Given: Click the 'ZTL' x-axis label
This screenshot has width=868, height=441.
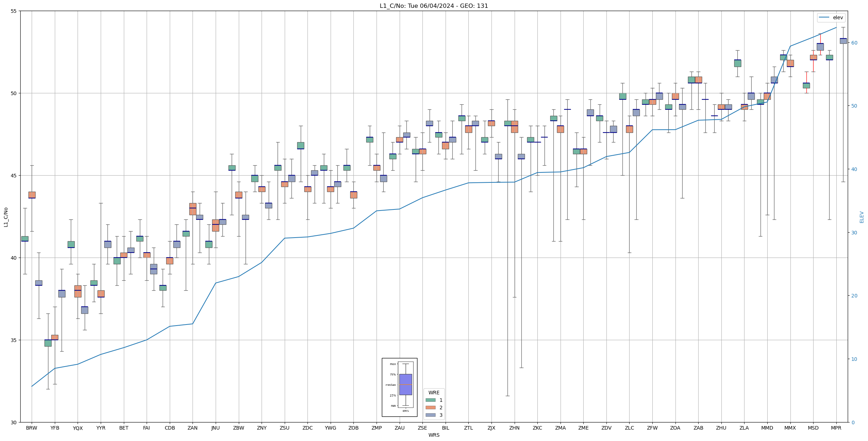Looking at the screenshot, I should pyautogui.click(x=468, y=428).
